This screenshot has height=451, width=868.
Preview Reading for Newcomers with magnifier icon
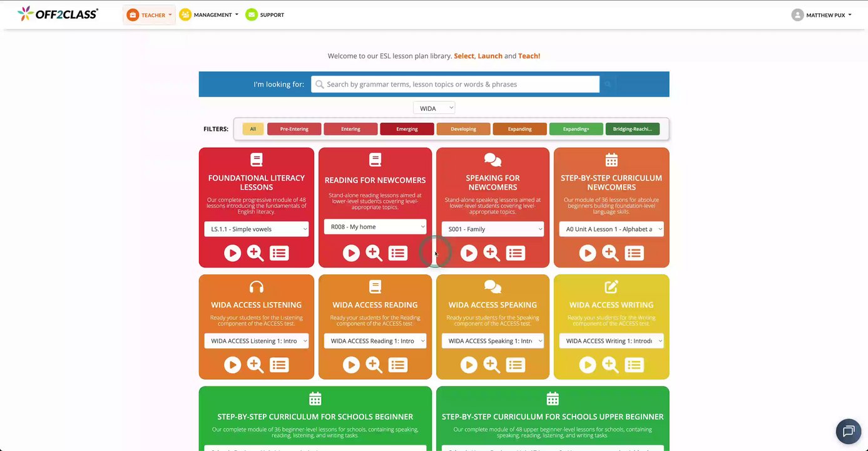click(x=374, y=253)
